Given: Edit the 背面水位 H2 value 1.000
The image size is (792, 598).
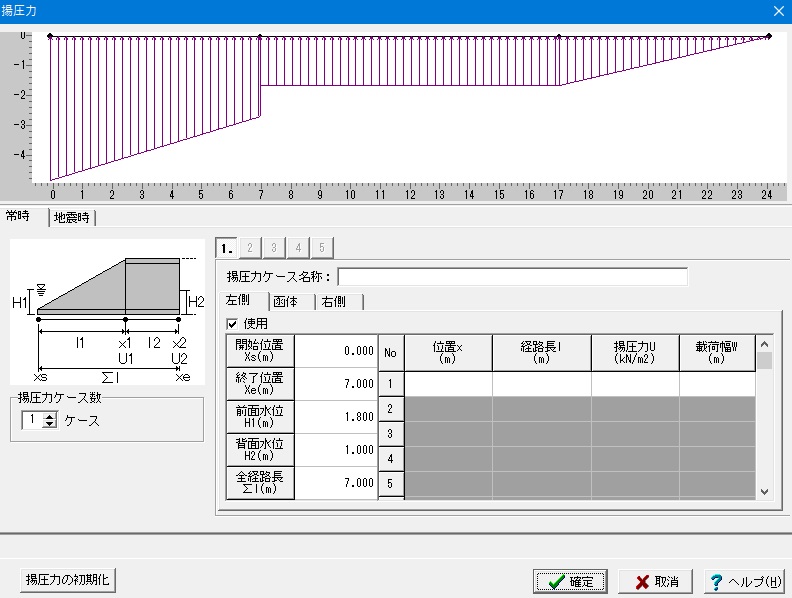Looking at the screenshot, I should pyautogui.click(x=336, y=450).
